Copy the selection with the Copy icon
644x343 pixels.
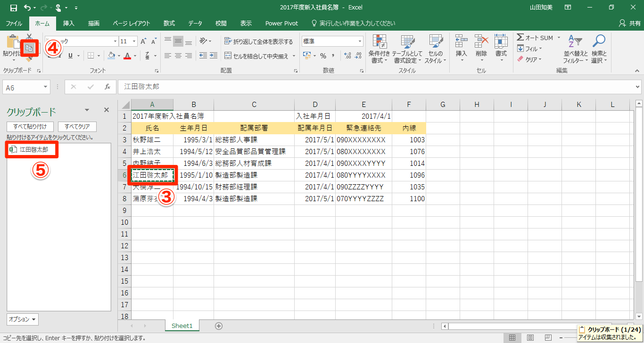coord(29,48)
